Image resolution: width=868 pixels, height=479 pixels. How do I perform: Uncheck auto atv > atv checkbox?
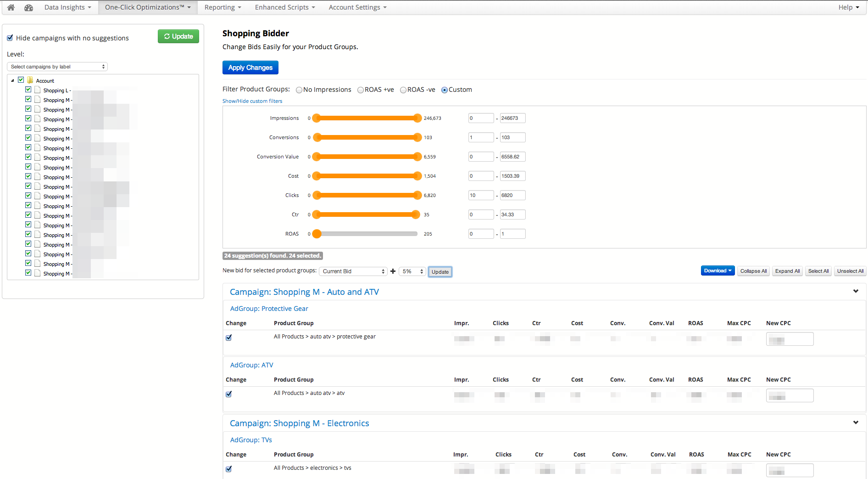(x=229, y=394)
